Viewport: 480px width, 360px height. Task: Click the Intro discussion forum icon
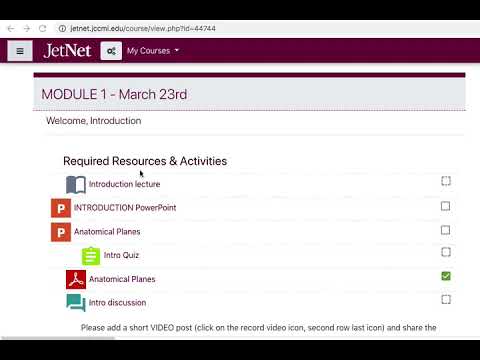pos(76,303)
